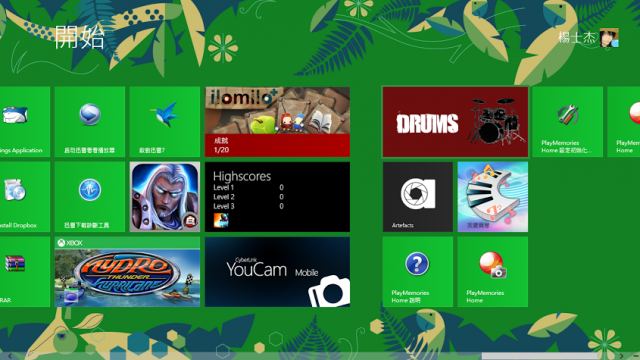This screenshot has width=640, height=360.
Task: Launch PlayMemories Home tile with camera icon
Action: click(x=493, y=272)
